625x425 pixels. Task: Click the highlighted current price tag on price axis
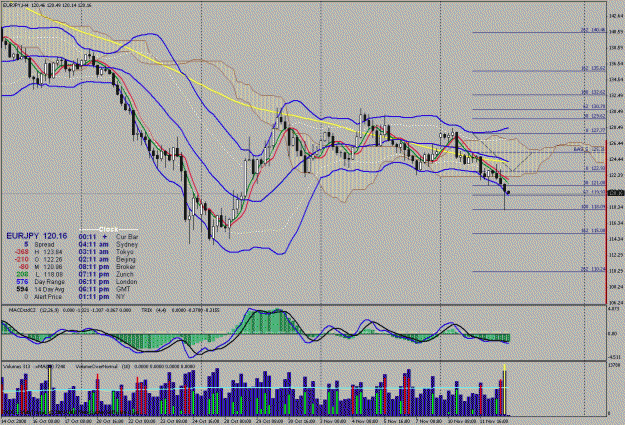pyautogui.click(x=616, y=193)
